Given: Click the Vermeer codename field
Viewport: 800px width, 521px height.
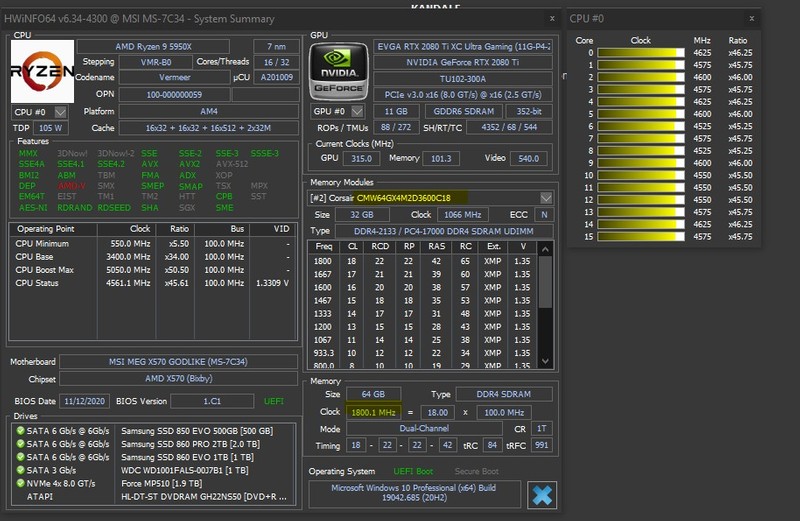Looking at the screenshot, I should tap(174, 78).
